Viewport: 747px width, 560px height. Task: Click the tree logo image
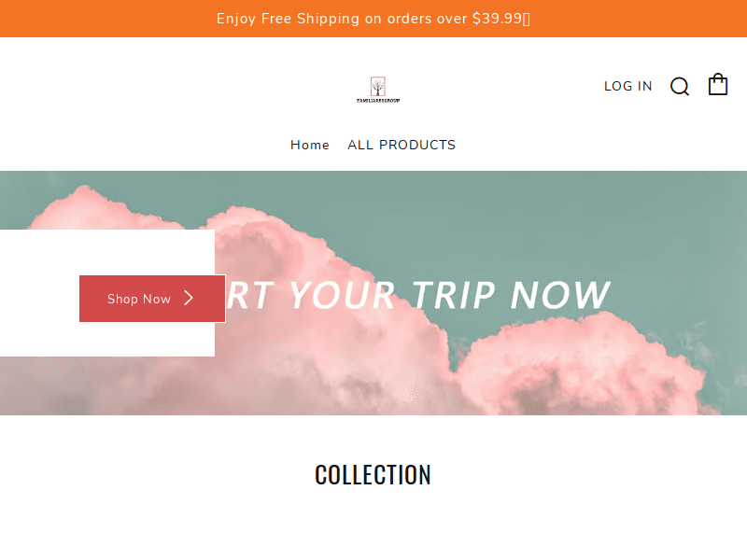(378, 86)
